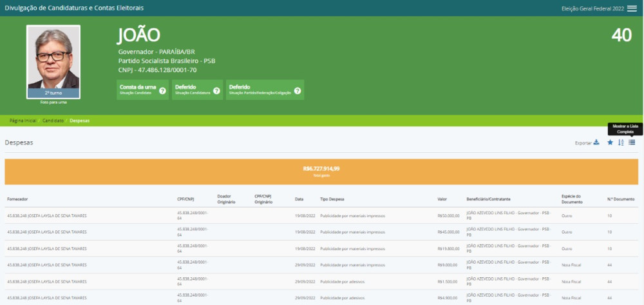Click help icon beside Situação Partido/Federação/Coligação
Viewport: 644px width, 305px height.
pos(298,90)
